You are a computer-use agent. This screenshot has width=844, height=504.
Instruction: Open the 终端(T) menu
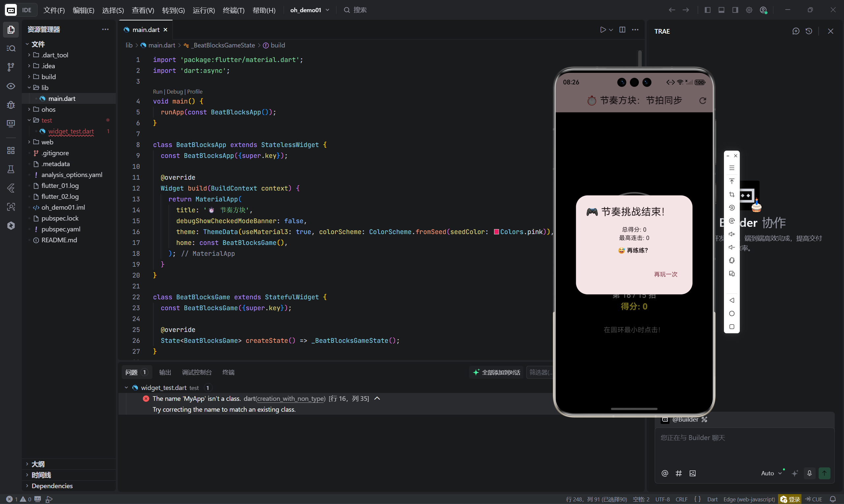(234, 10)
